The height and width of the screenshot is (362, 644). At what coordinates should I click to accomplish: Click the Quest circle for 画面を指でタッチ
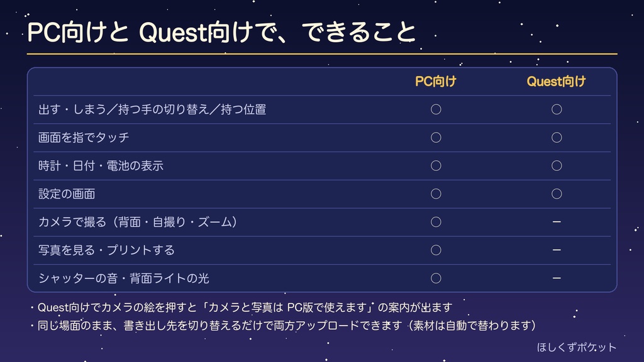click(557, 138)
